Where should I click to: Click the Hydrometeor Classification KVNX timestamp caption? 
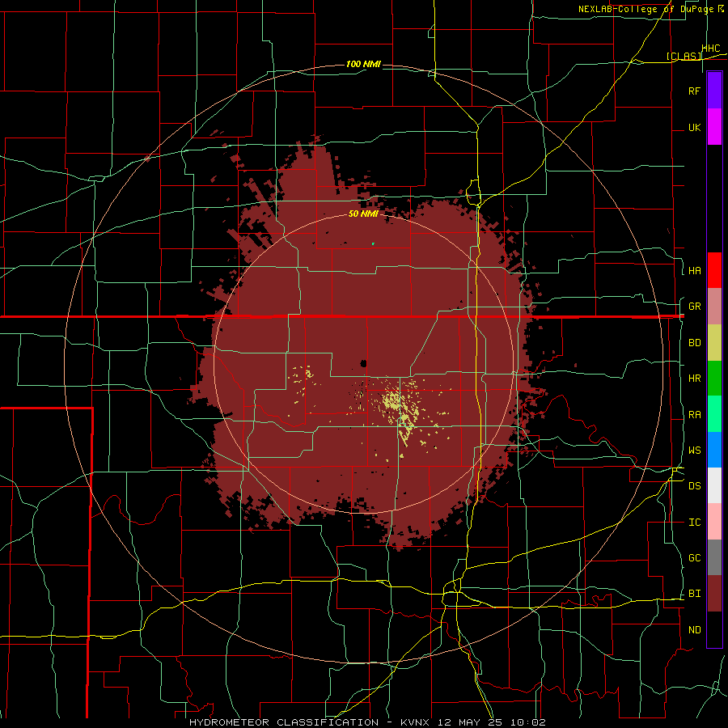pos(367,722)
